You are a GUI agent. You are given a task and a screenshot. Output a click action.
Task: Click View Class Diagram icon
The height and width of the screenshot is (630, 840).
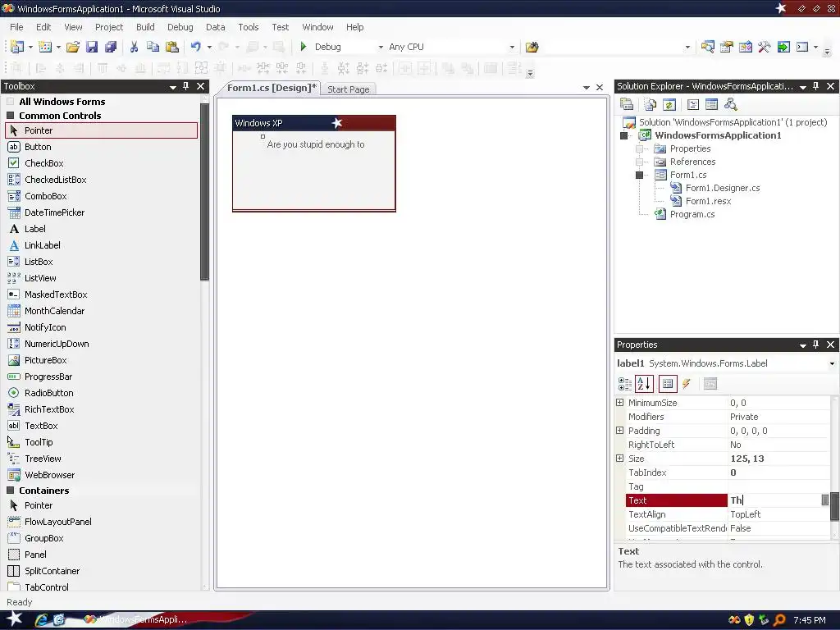730,104
